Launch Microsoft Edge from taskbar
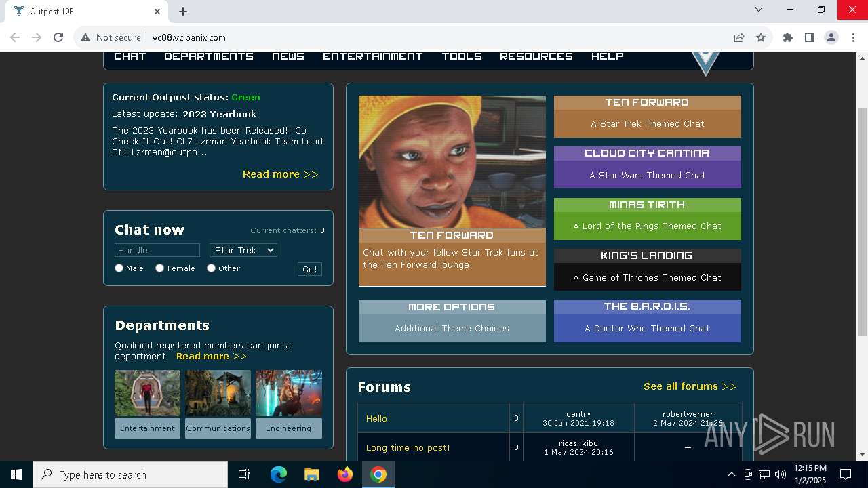The width and height of the screenshot is (868, 488). pos(279,474)
